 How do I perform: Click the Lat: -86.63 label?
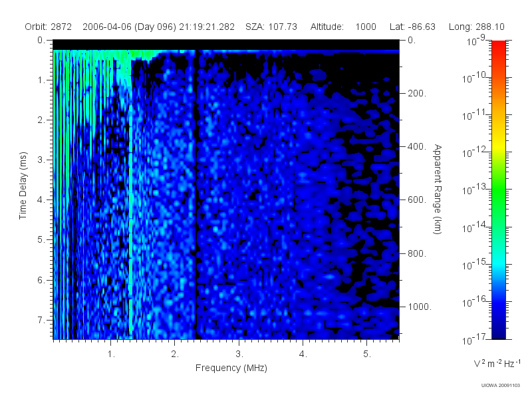pyautogui.click(x=412, y=27)
